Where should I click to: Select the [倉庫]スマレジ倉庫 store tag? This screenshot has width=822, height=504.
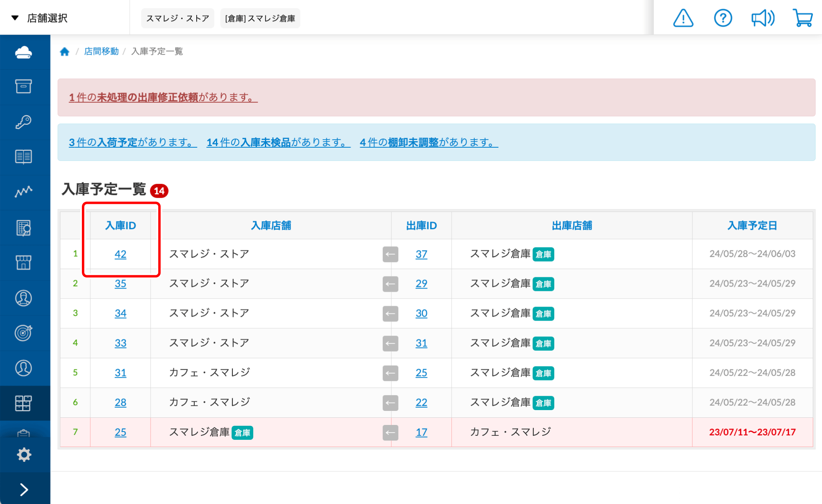pyautogui.click(x=260, y=18)
